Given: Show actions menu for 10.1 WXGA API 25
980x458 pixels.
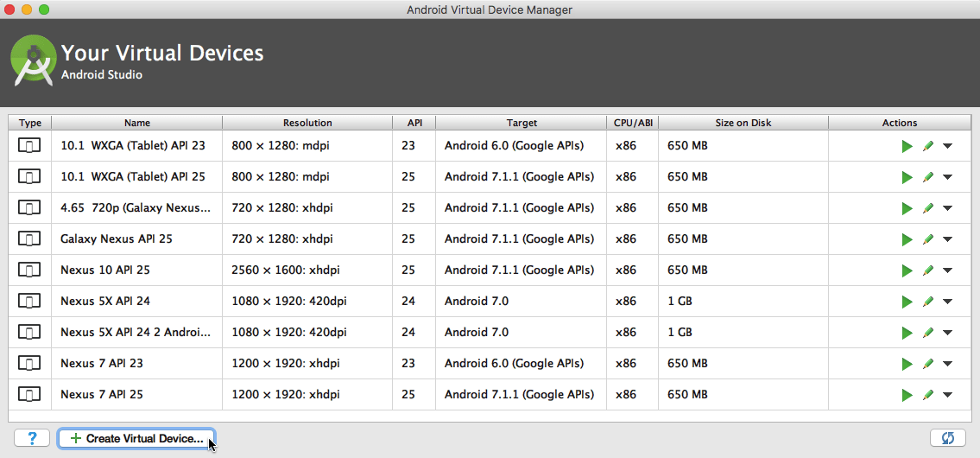Looking at the screenshot, I should point(948,177).
